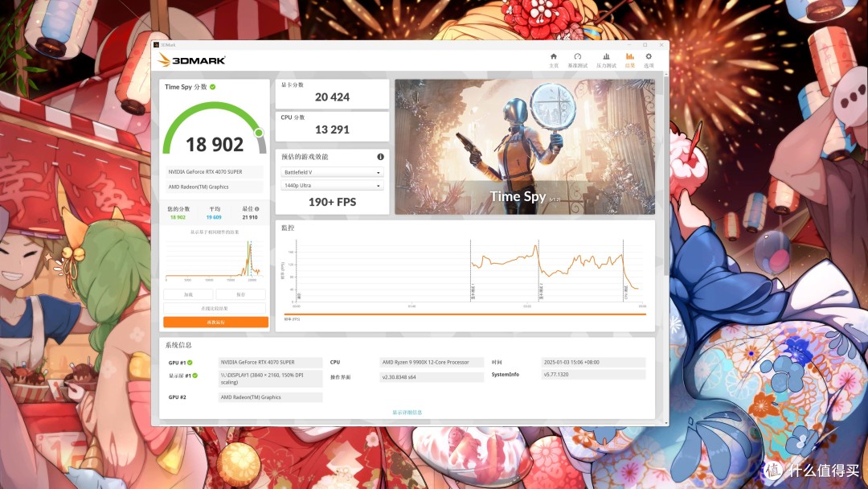This screenshot has width=868, height=489.
Task: Click the CPU 分数 value 13 291
Action: [x=332, y=129]
